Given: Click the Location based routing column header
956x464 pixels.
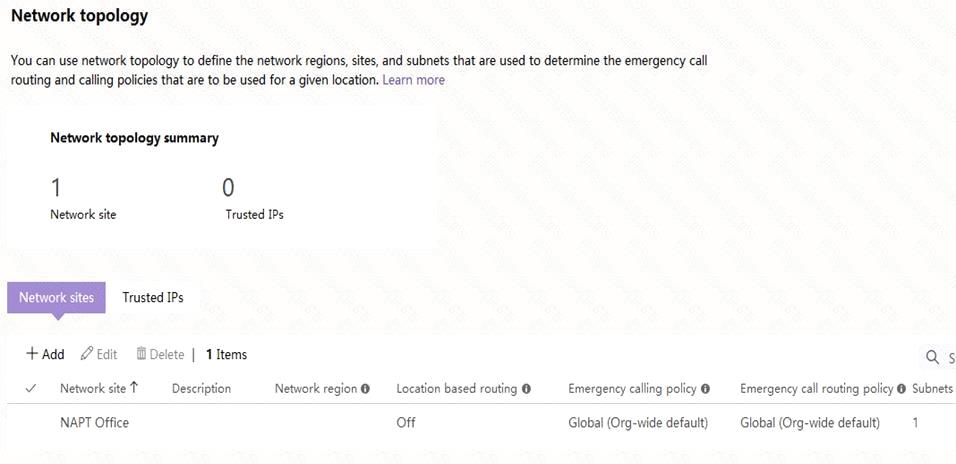Looking at the screenshot, I should pos(456,388).
